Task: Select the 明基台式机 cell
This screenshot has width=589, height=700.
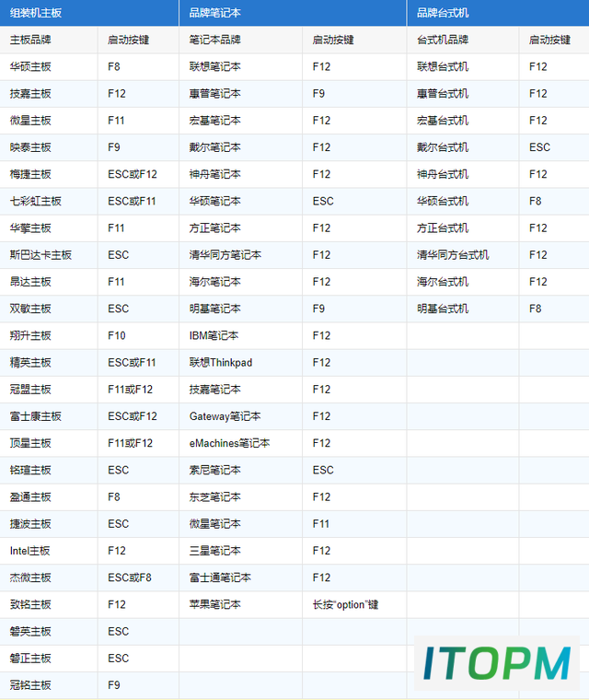Action: click(463, 309)
